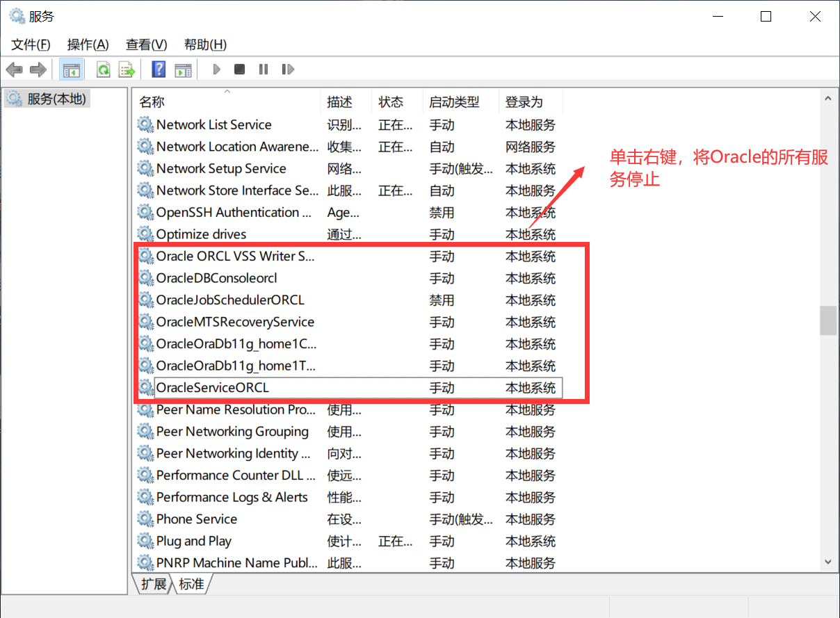Sort by the 状态 column header
Viewport: 840px width, 618px height.
(x=397, y=102)
